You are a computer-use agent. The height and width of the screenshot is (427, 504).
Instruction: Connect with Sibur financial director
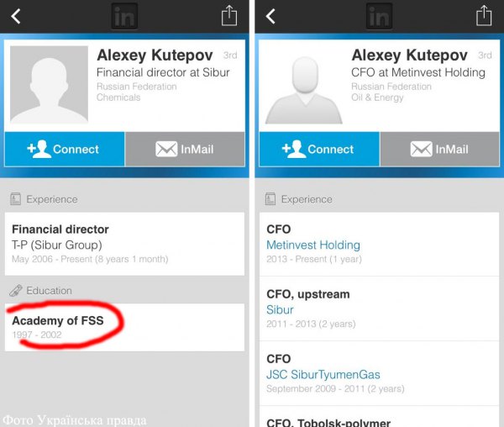pyautogui.click(x=64, y=150)
